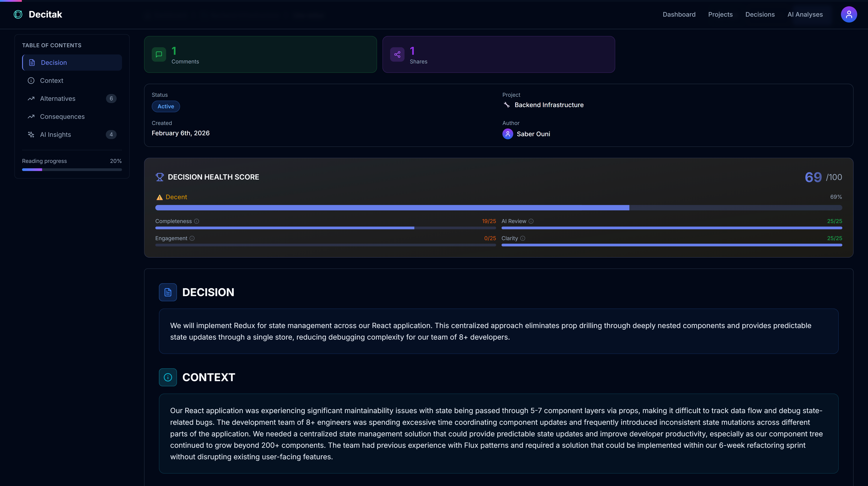Click the purple Shares icon

[x=397, y=55]
